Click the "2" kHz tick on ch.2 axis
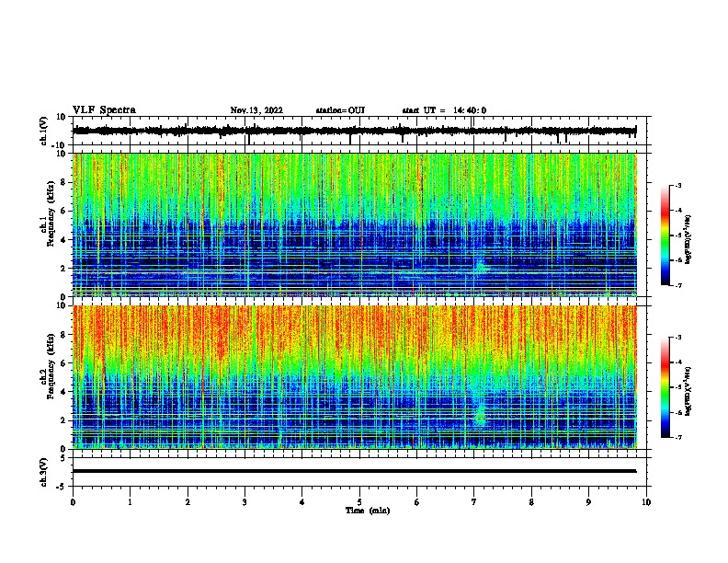This screenshot has width=728, height=563. [x=63, y=420]
